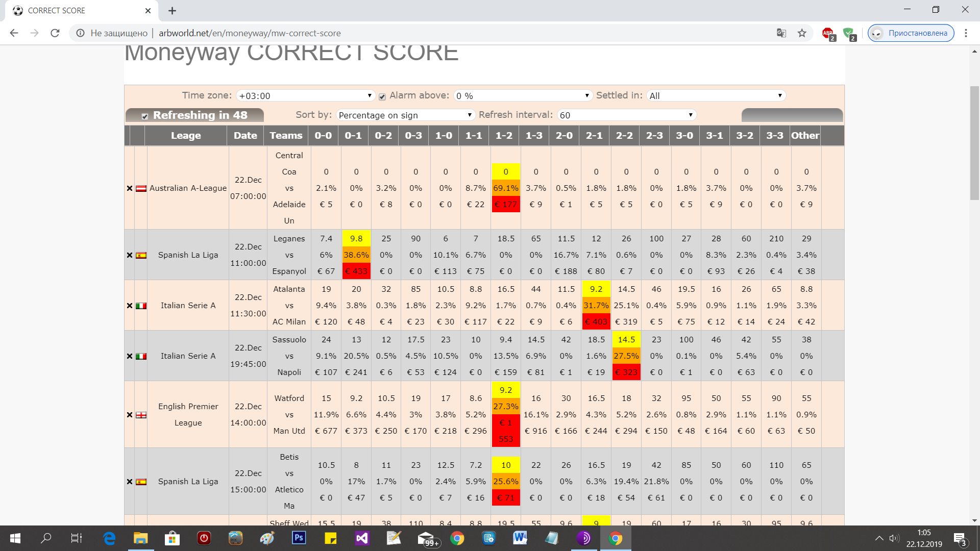Click the green shield extension icon

848,33
